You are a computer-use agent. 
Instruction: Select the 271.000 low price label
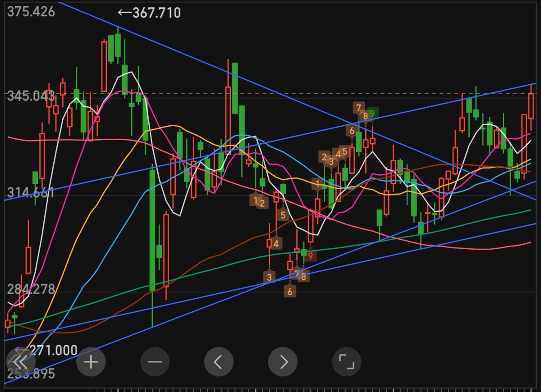point(46,350)
